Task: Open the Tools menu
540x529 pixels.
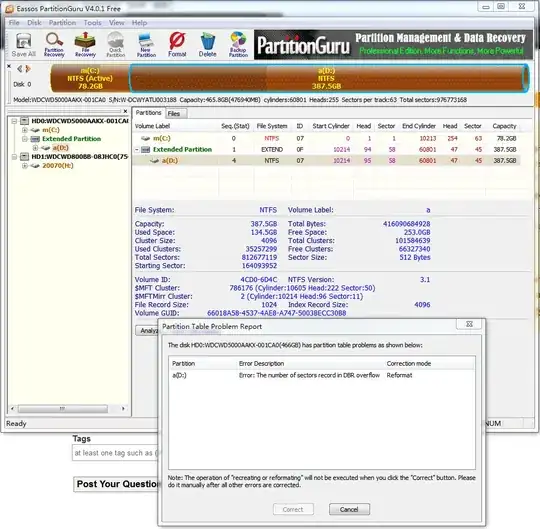Action: (x=92, y=23)
